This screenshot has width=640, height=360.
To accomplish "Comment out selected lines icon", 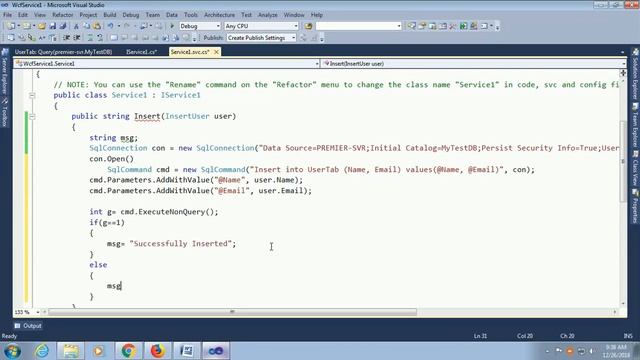I will point(90,38).
